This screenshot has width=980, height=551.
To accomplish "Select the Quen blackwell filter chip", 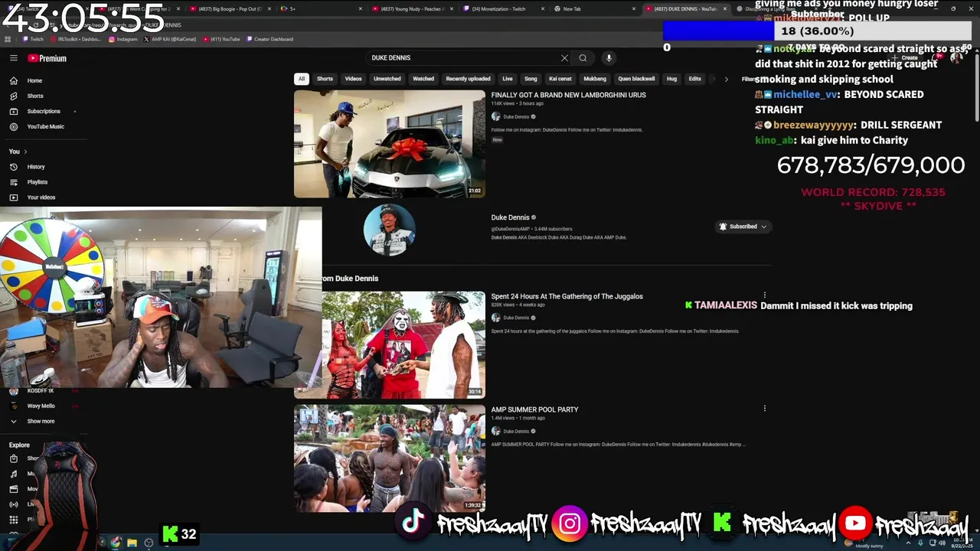I will (x=636, y=79).
